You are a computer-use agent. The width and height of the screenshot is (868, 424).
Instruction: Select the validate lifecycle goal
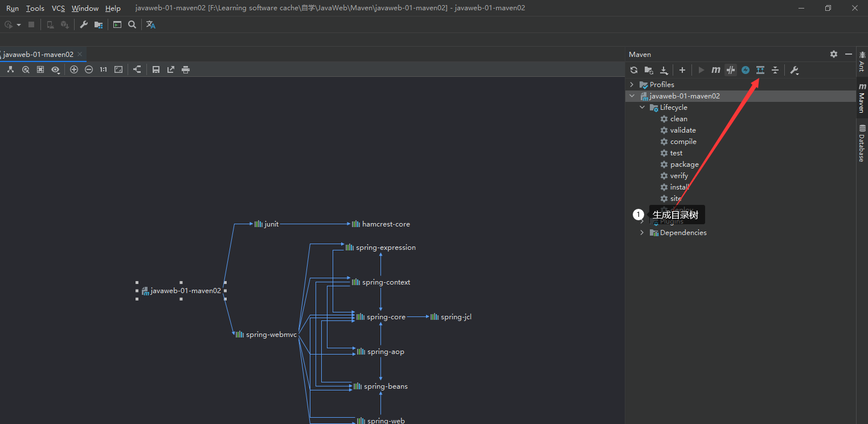(x=683, y=130)
